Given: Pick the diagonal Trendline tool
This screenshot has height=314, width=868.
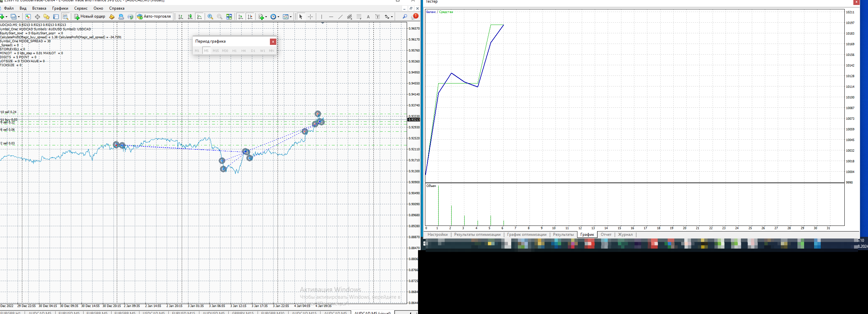Looking at the screenshot, I should 340,17.
